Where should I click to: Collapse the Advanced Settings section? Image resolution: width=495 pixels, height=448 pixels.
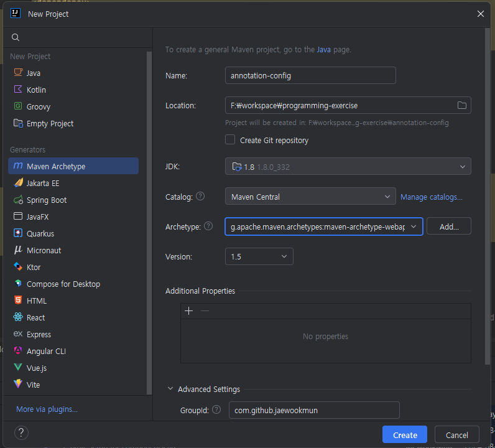click(x=170, y=389)
